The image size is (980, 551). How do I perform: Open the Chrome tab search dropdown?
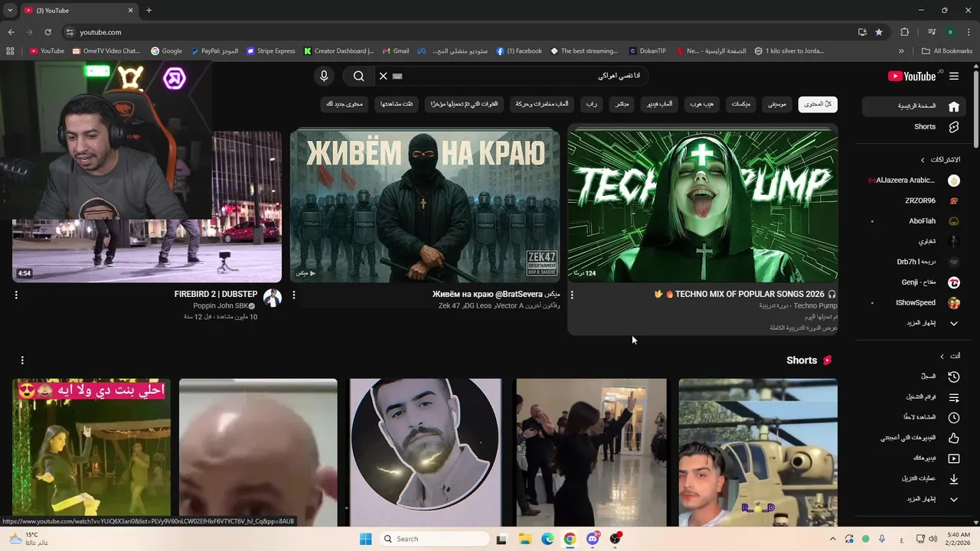point(10,10)
